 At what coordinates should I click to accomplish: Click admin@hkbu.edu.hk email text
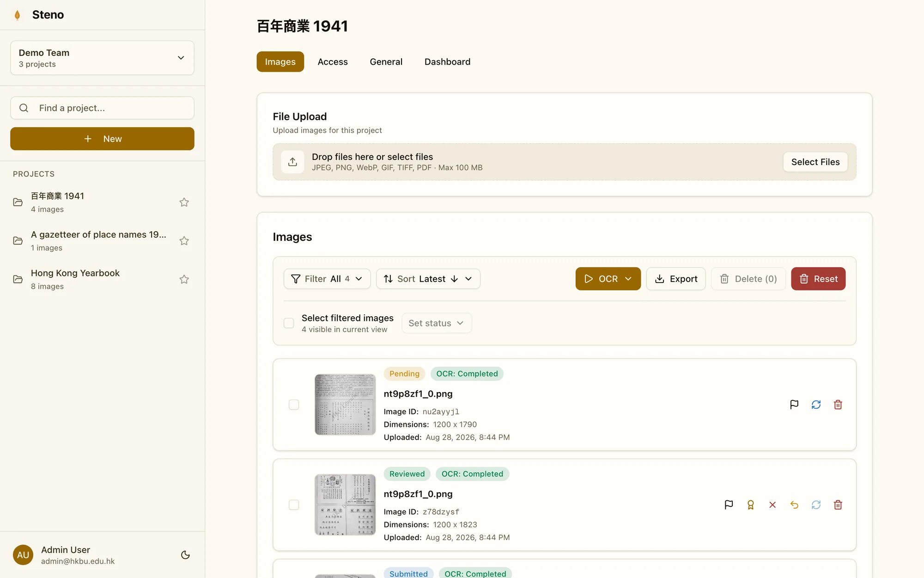[78, 561]
